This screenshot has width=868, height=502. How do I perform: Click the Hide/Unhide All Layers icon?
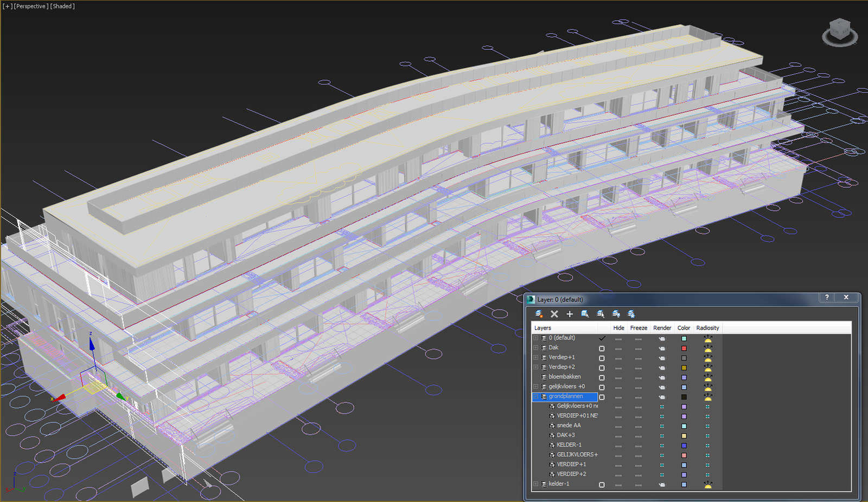(x=616, y=314)
